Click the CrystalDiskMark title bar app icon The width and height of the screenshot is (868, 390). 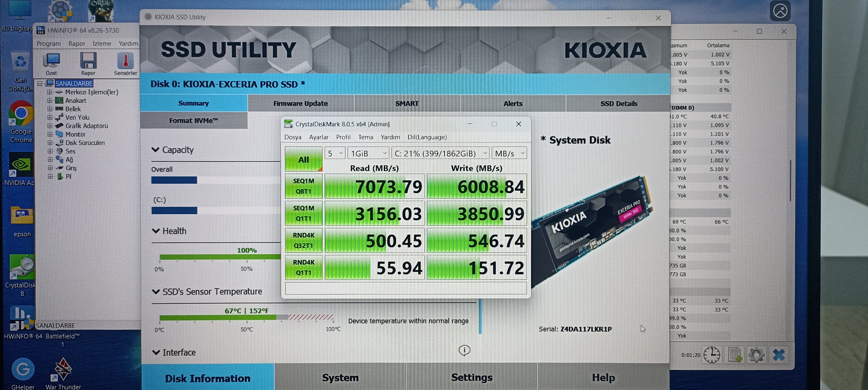point(289,124)
